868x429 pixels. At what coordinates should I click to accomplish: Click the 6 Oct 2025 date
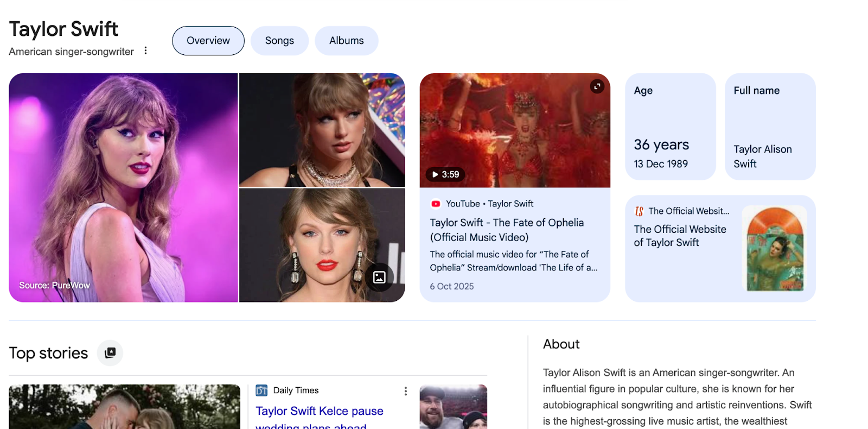pos(452,286)
